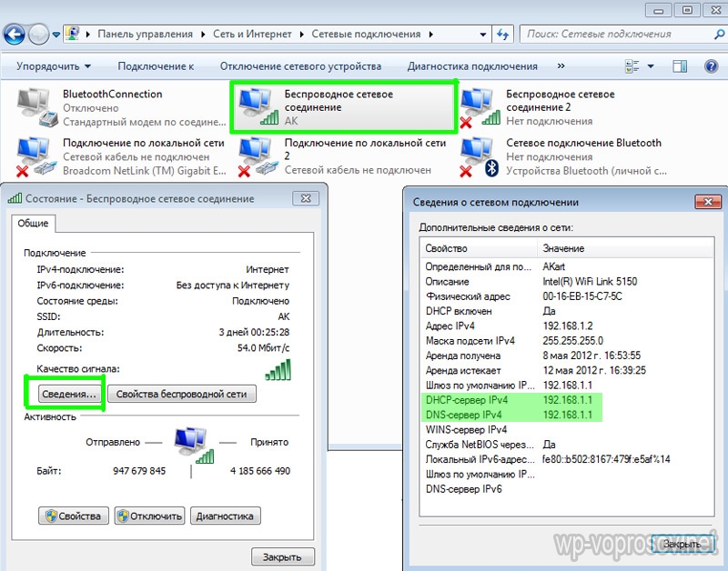Select 'Сеть и Интернет' breadcrumb
The height and width of the screenshot is (571, 728).
(x=252, y=35)
